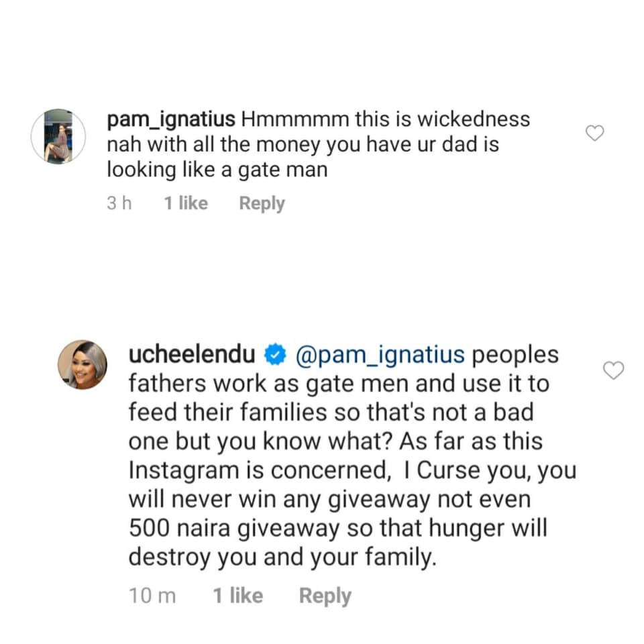View the 1 like on ucheelendu comment

point(238,596)
